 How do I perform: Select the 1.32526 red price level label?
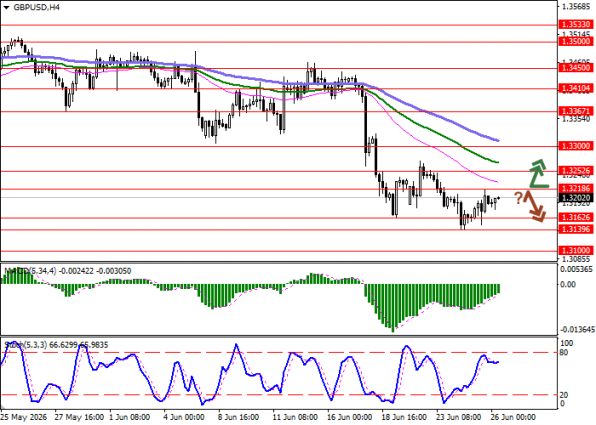[575, 171]
